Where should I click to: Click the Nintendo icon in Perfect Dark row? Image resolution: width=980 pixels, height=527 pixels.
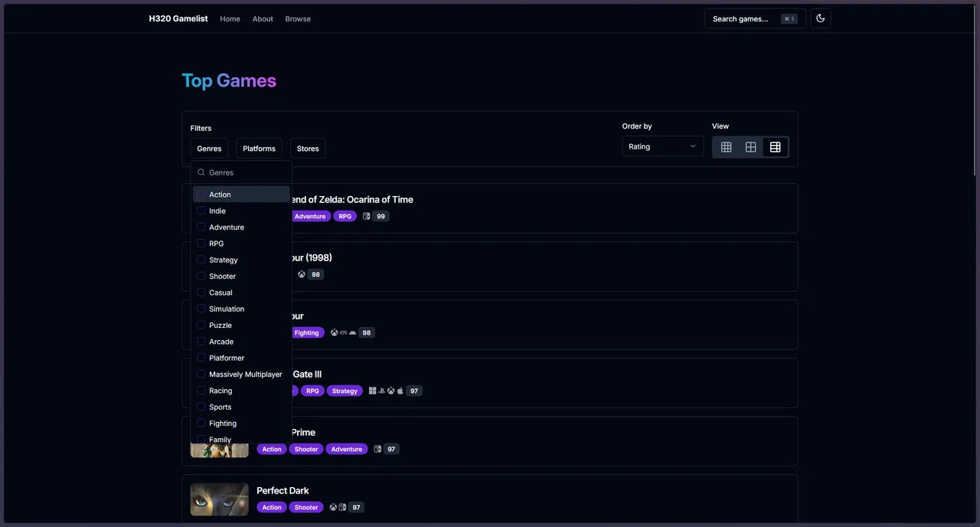pyautogui.click(x=342, y=507)
